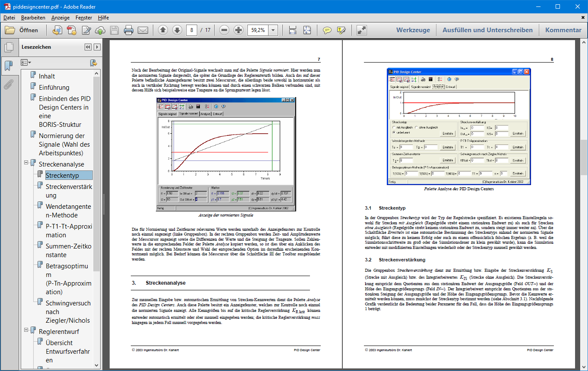Go to next page with down arrow
The image size is (588, 371).
pyautogui.click(x=177, y=30)
